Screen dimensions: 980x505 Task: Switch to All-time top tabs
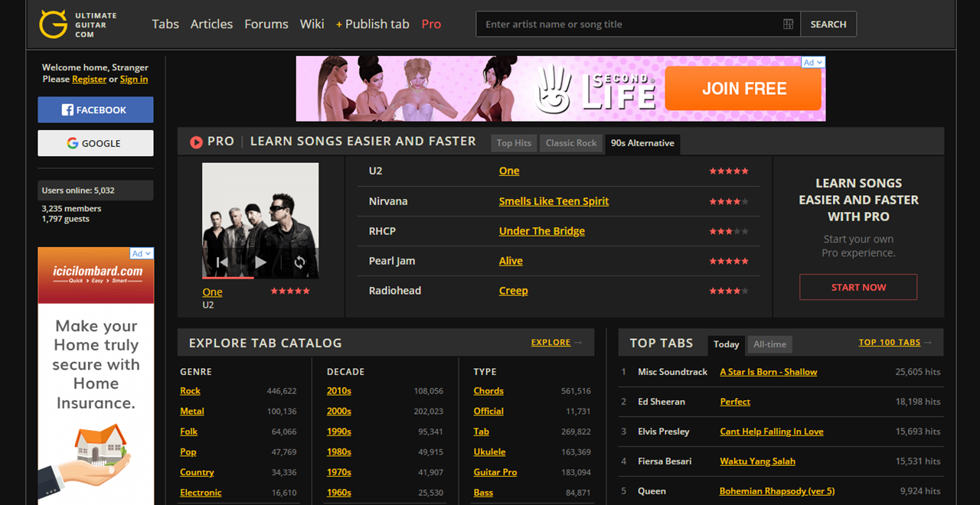point(769,344)
